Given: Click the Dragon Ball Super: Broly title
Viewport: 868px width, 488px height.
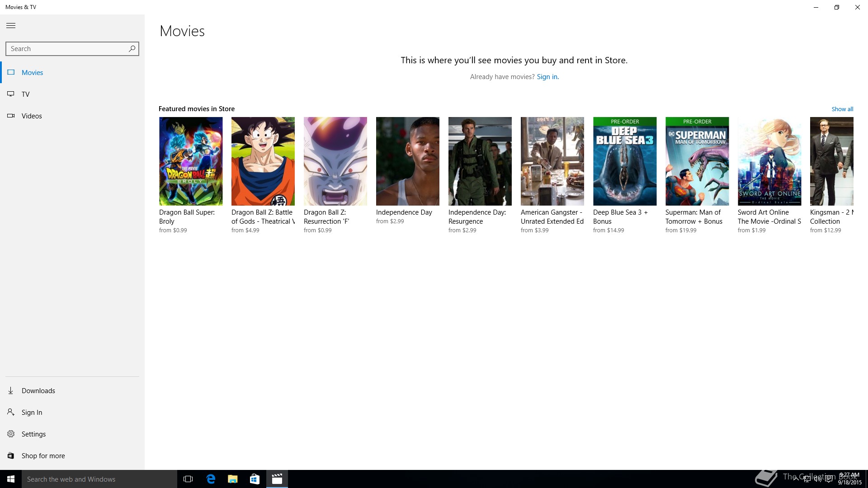Looking at the screenshot, I should [187, 216].
